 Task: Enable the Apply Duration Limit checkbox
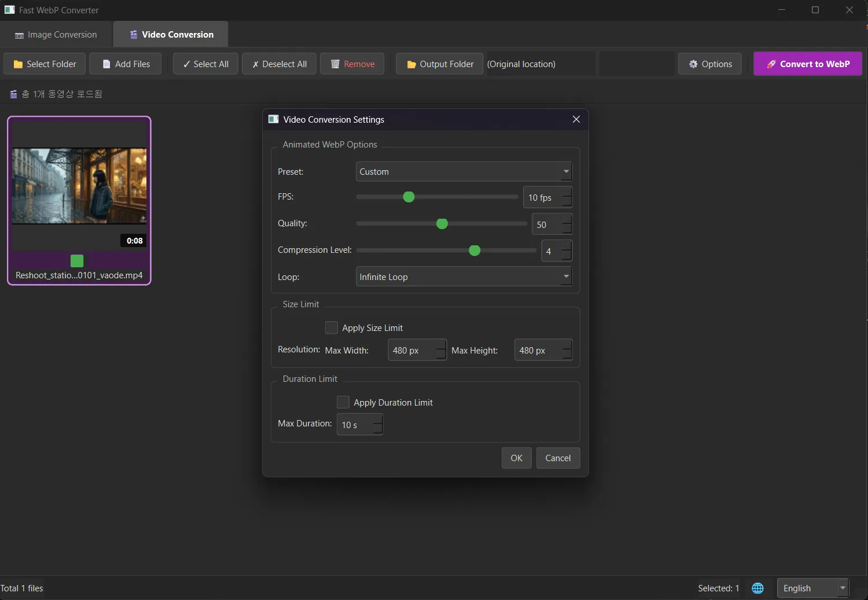tap(343, 402)
